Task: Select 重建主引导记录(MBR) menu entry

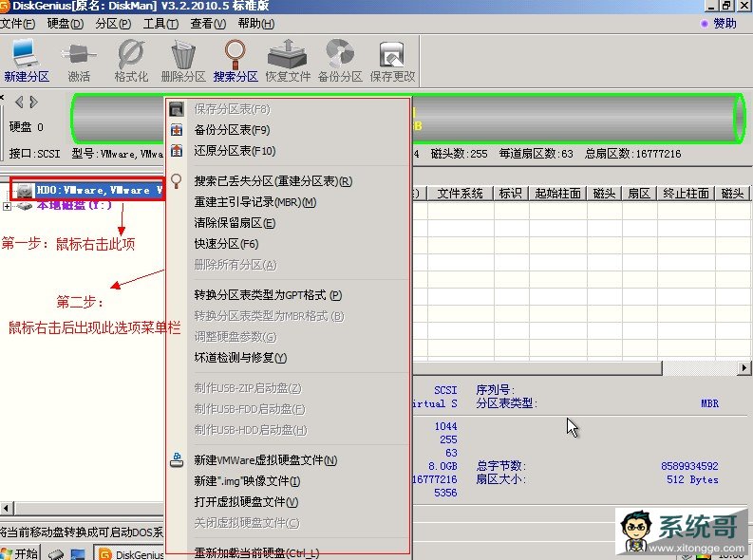Action: [x=255, y=202]
